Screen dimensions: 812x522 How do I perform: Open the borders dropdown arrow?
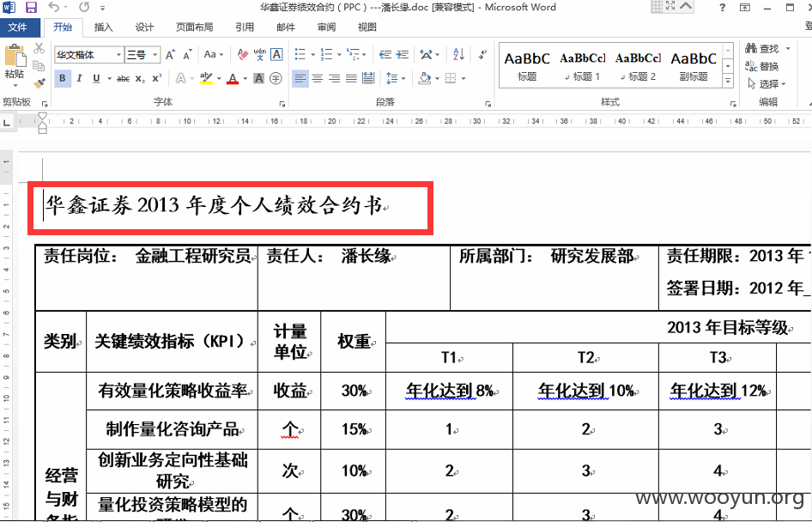pos(464,78)
